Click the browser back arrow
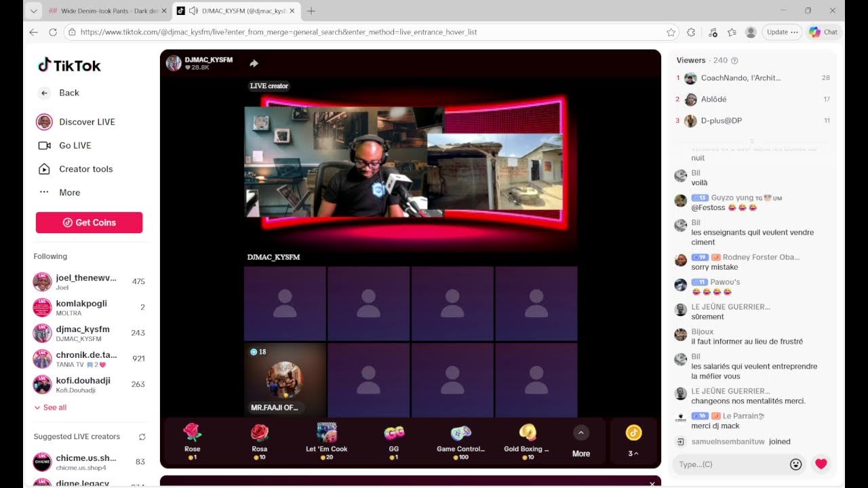 tap(34, 32)
